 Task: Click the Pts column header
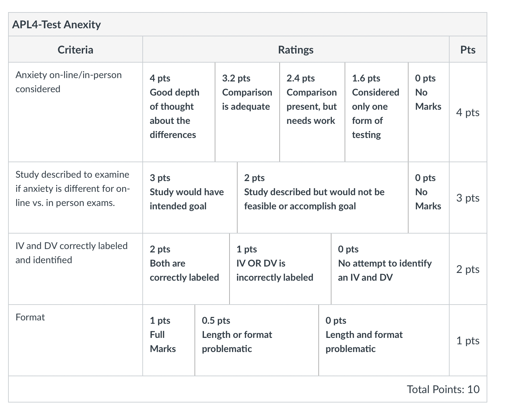pyautogui.click(x=468, y=50)
